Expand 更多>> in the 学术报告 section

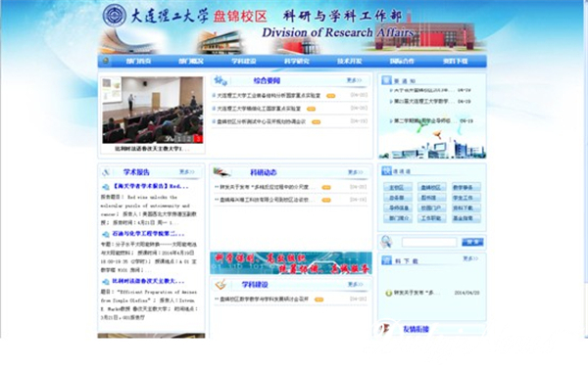187,171
